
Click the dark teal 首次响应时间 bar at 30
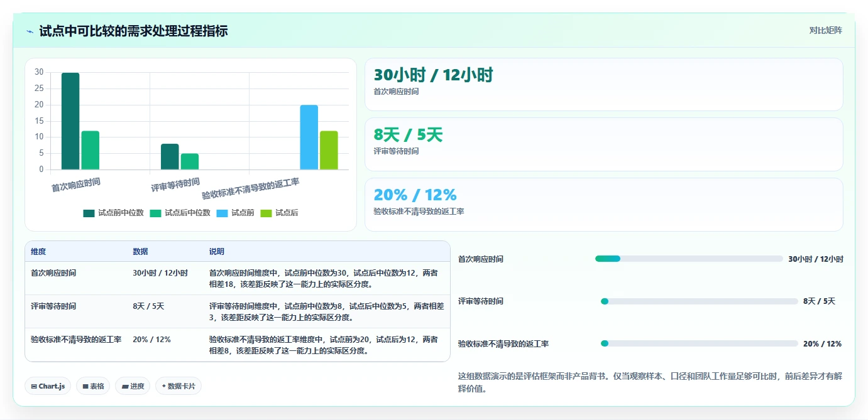click(70, 121)
